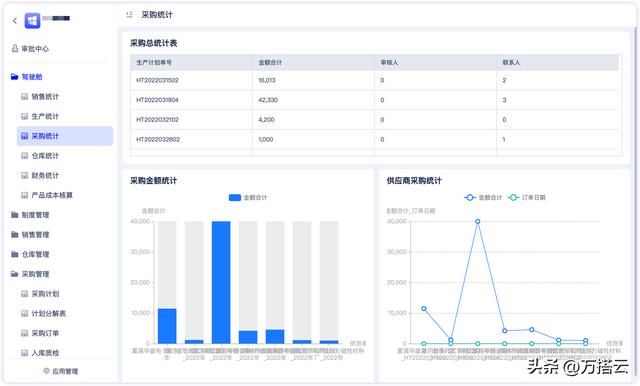Click 生产统计 page icon
The height and width of the screenshot is (386, 640).
(x=24, y=116)
